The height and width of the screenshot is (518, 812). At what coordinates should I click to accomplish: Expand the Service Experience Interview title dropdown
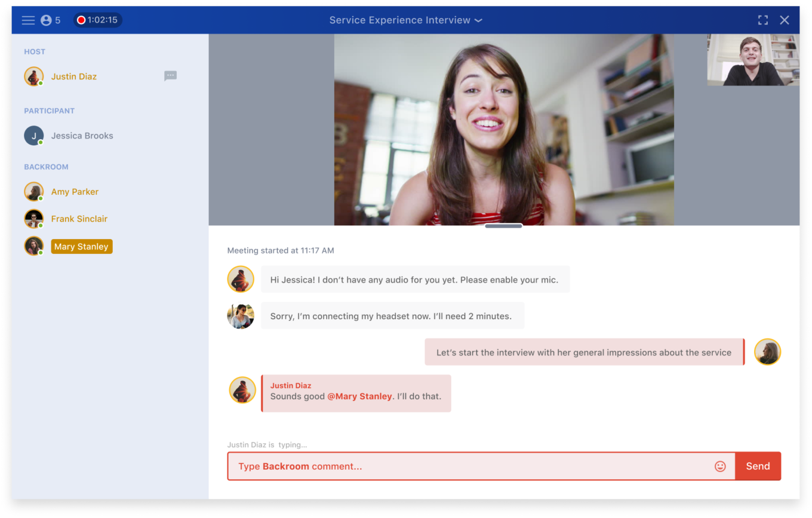click(x=406, y=20)
